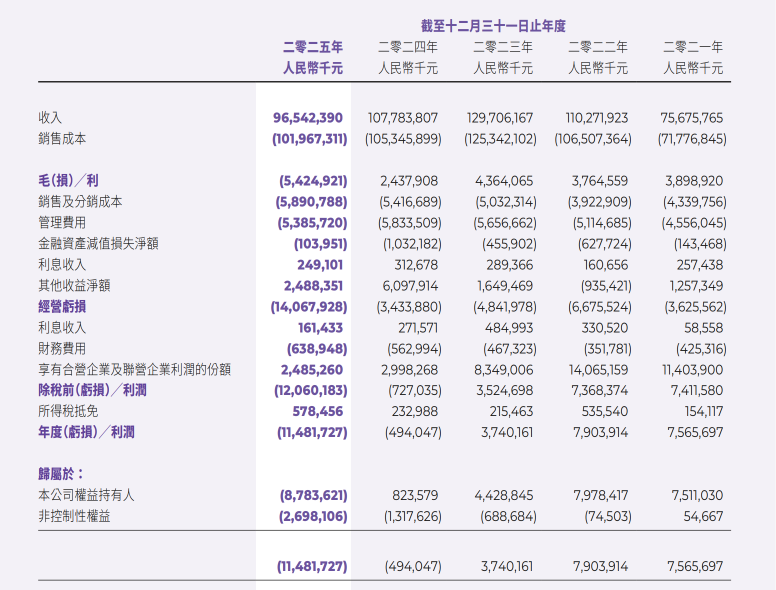The height and width of the screenshot is (590, 776).
Task: Select the operating loss value (6,675,524)
Action: (x=600, y=307)
